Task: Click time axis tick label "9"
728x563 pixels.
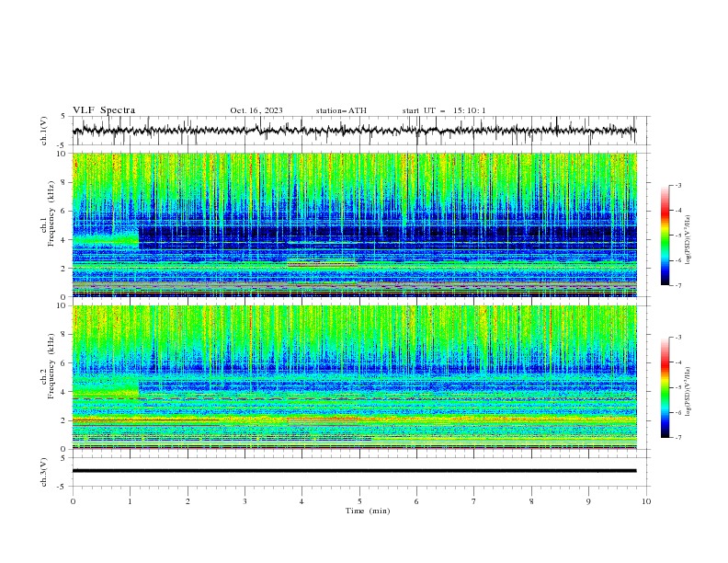Action: pyautogui.click(x=588, y=501)
